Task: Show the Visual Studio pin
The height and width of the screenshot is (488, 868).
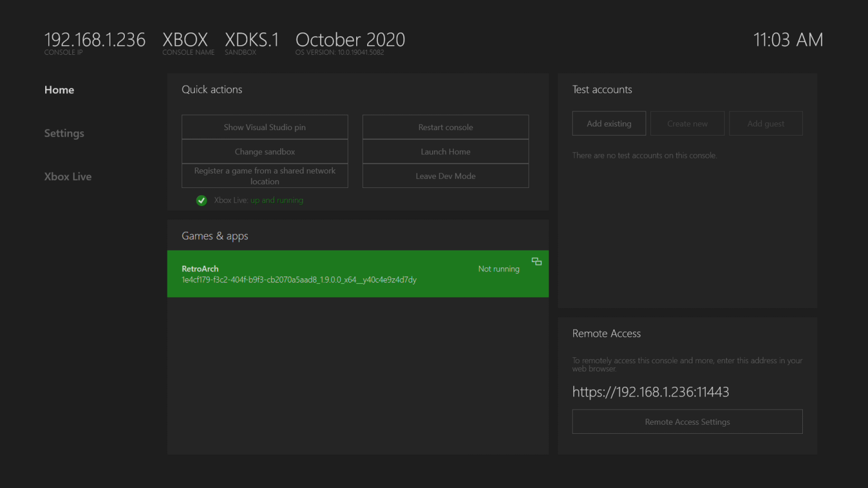Action: pyautogui.click(x=265, y=127)
